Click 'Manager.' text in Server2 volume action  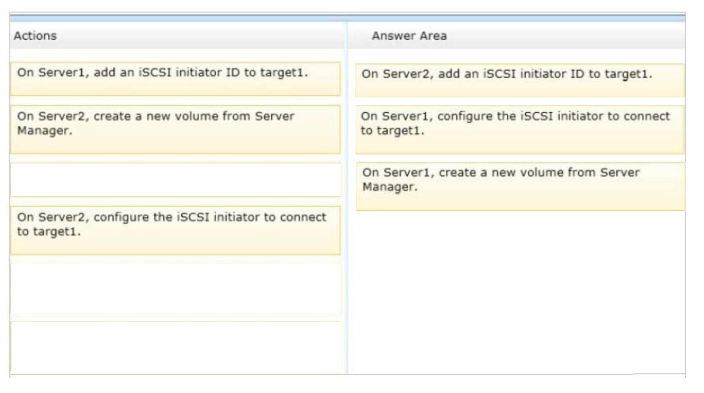[x=44, y=131]
